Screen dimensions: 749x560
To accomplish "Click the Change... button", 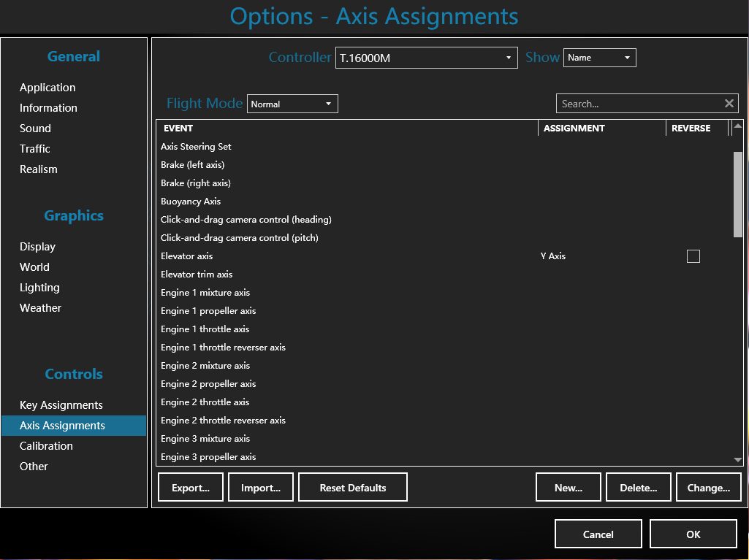I will [x=708, y=488].
